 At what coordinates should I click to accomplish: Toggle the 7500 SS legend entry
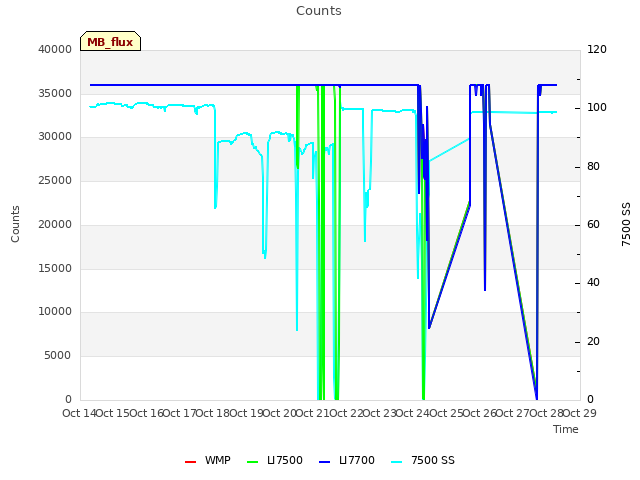click(423, 460)
